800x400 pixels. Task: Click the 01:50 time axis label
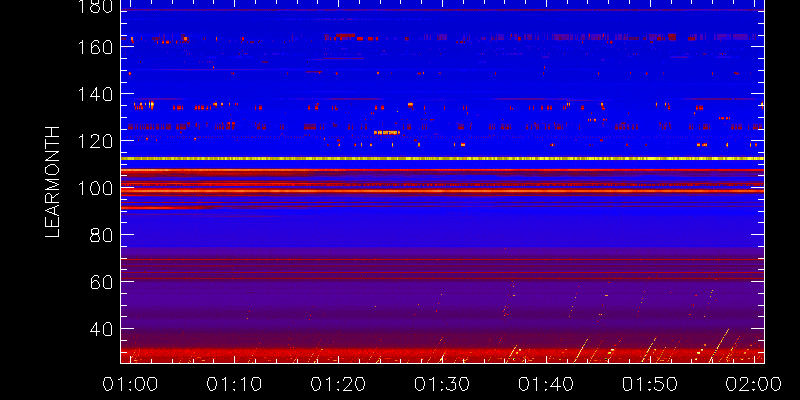pyautogui.click(x=651, y=384)
